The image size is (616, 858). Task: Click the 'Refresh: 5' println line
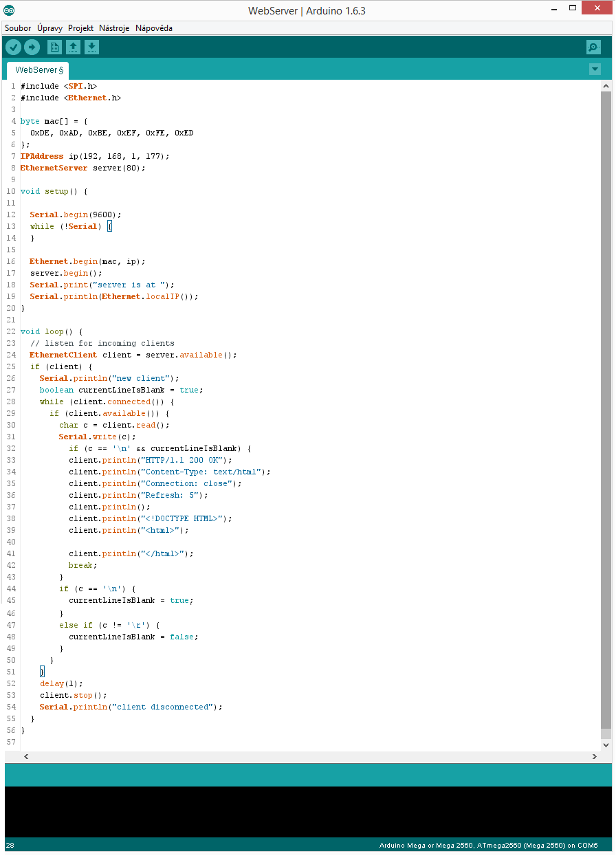(138, 495)
